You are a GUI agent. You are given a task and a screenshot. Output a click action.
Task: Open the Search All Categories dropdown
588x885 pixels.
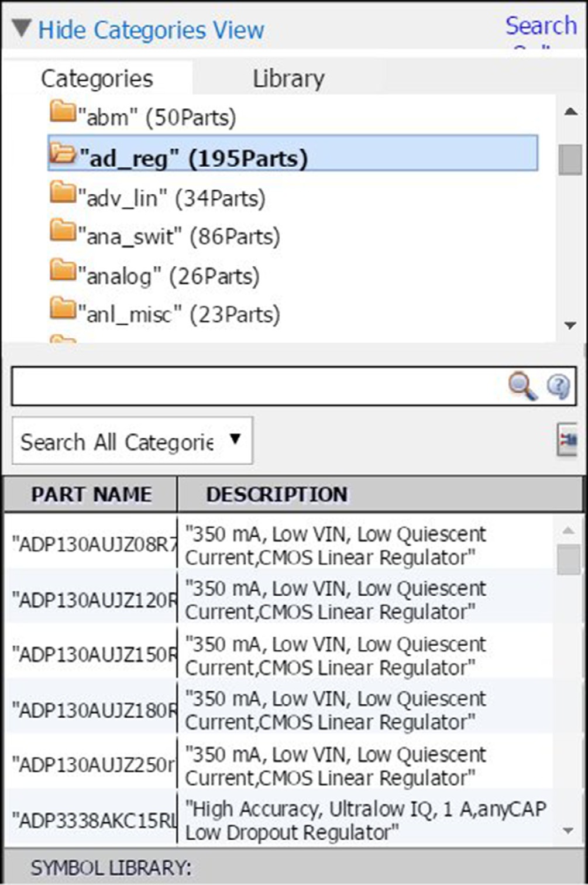click(x=133, y=441)
